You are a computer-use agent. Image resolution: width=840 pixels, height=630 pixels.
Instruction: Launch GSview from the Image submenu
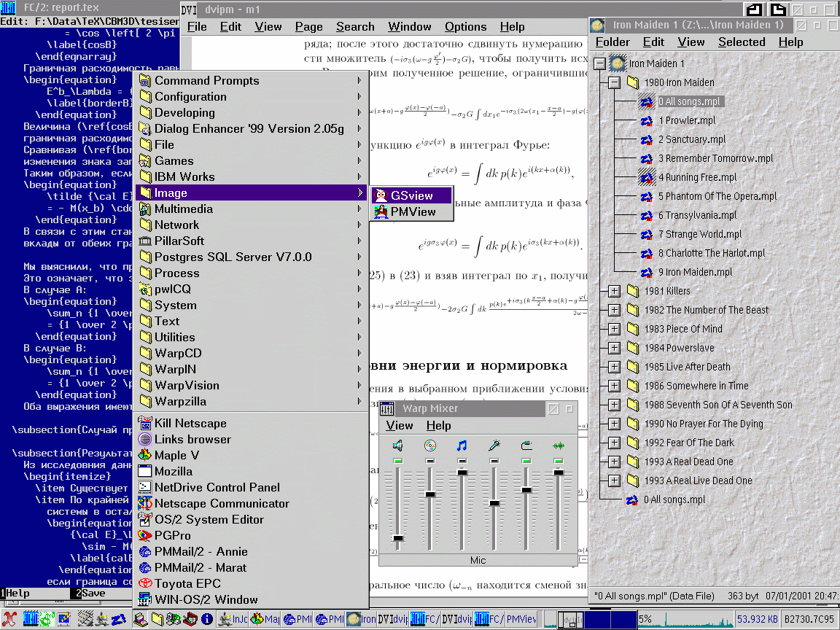click(x=411, y=195)
